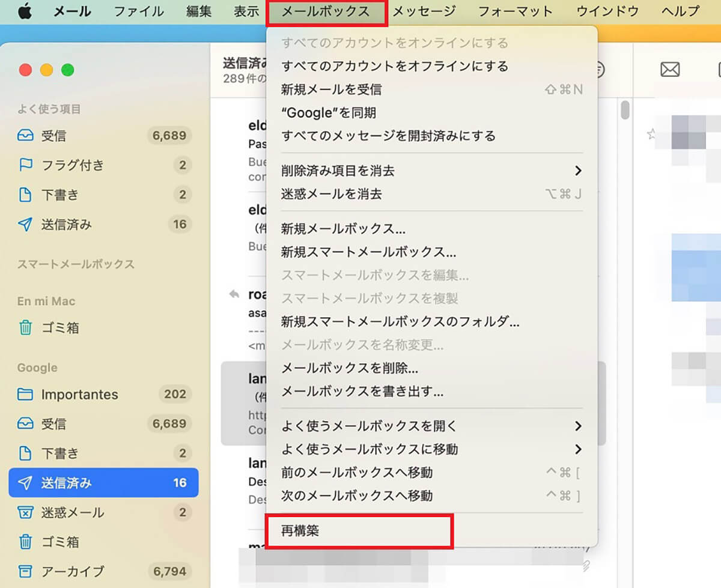Image resolution: width=721 pixels, height=588 pixels.
Task: Open the フォーマット menu
Action: [515, 11]
